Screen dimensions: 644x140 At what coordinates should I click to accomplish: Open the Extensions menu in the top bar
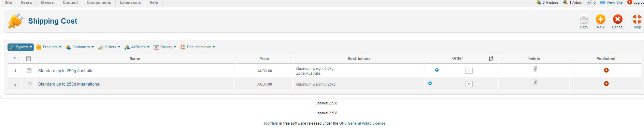[x=130, y=3]
